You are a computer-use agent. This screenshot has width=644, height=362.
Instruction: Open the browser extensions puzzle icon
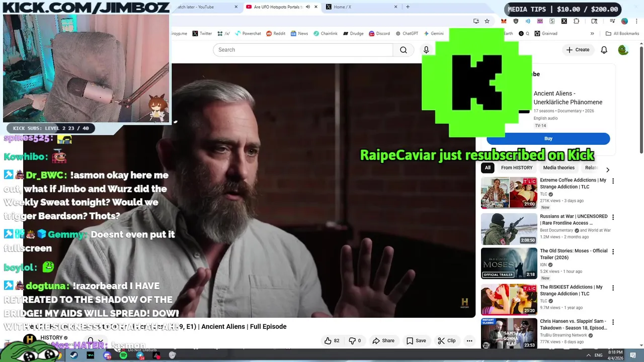576,21
